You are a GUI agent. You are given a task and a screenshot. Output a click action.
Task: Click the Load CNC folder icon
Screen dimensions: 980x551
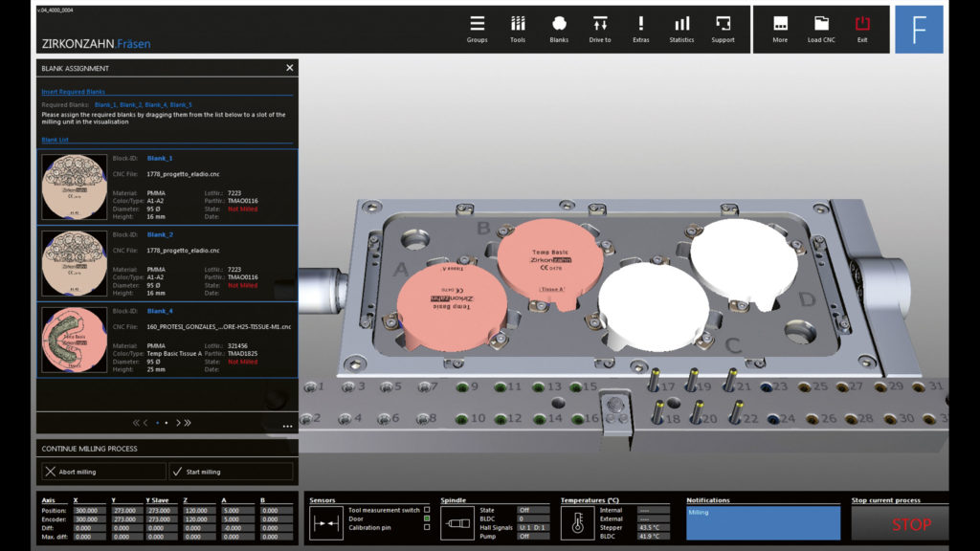click(821, 24)
